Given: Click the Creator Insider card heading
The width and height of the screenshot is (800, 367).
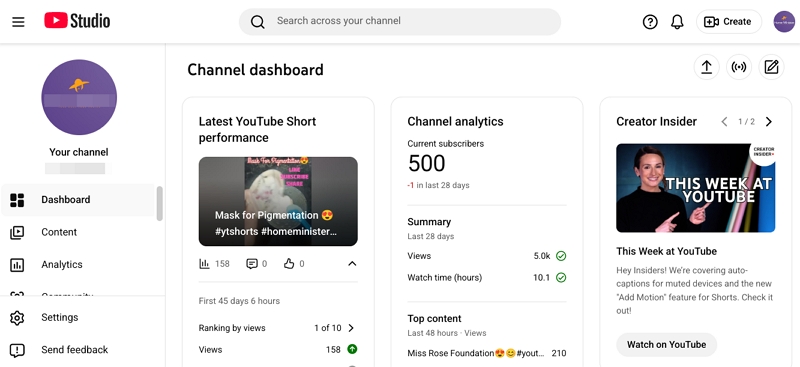Looking at the screenshot, I should (656, 121).
